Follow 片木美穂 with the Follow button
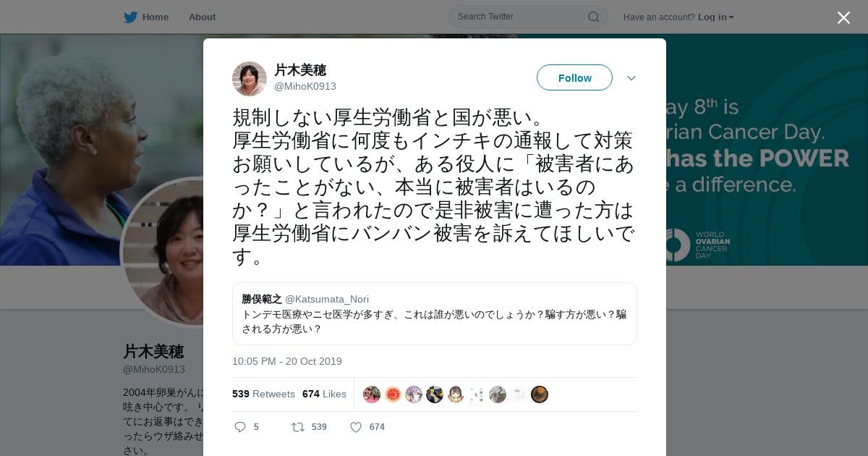The image size is (868, 456). pos(574,77)
